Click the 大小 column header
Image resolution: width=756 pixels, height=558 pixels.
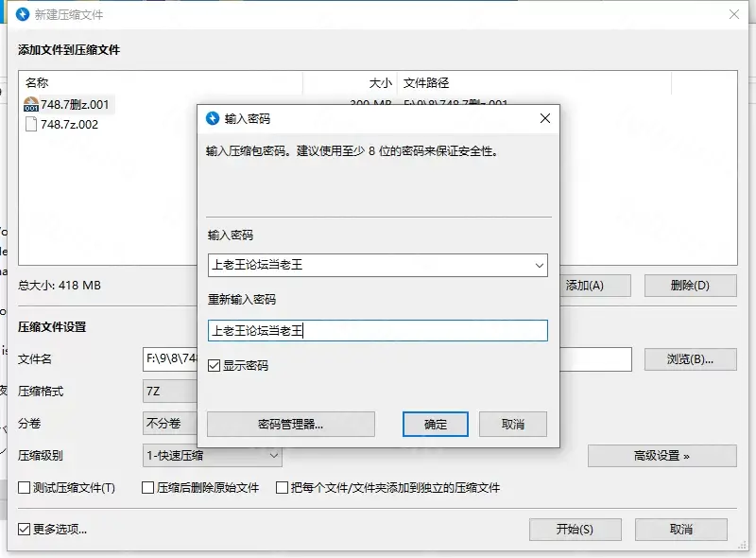tap(350, 83)
